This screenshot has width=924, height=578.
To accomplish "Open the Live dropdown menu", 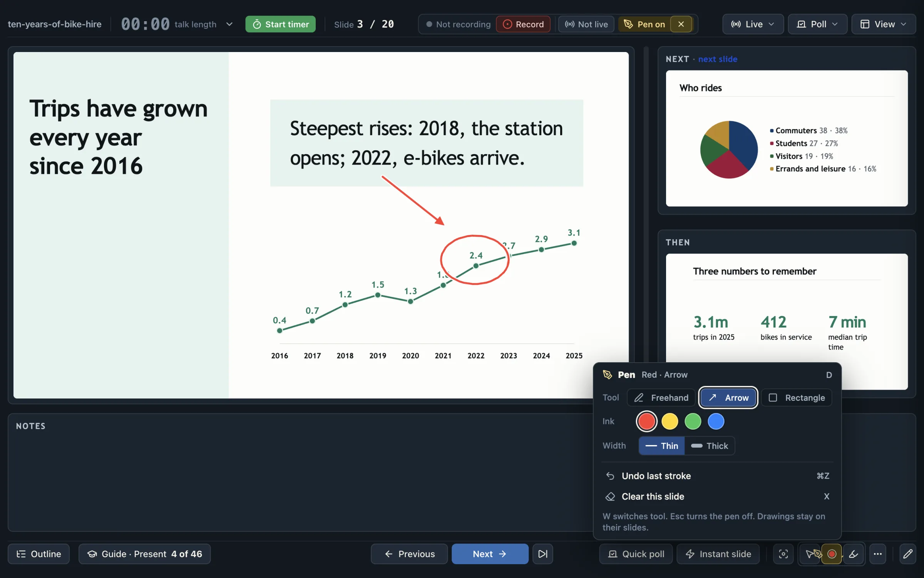I will (x=753, y=24).
